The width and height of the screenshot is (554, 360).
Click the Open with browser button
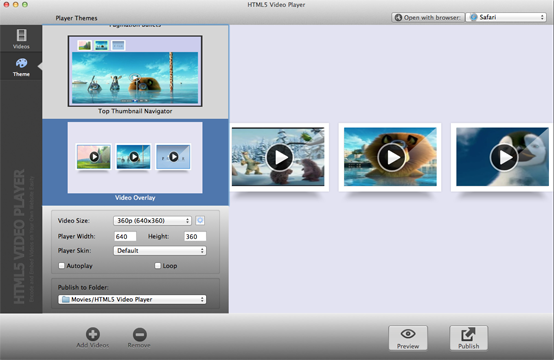tap(427, 17)
